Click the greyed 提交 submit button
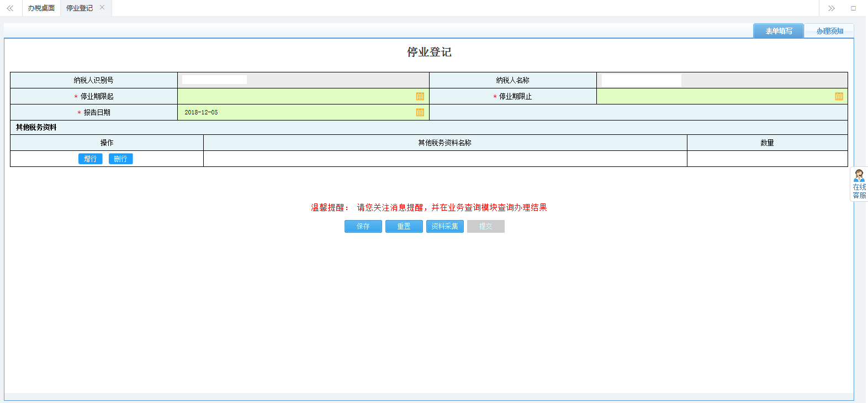The width and height of the screenshot is (868, 403). click(x=486, y=226)
